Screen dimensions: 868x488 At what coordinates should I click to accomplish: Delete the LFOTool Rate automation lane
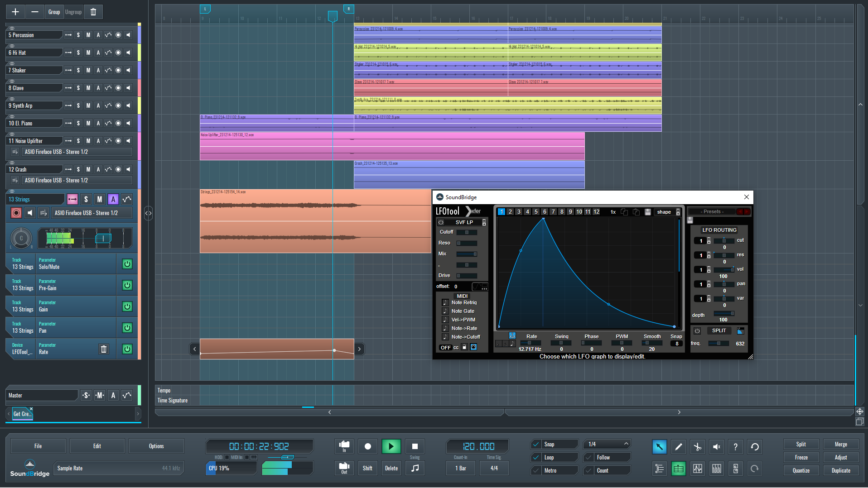(104, 349)
